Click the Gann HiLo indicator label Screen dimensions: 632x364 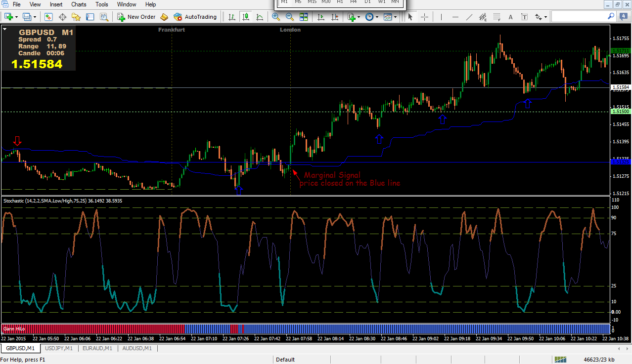[x=14, y=328]
